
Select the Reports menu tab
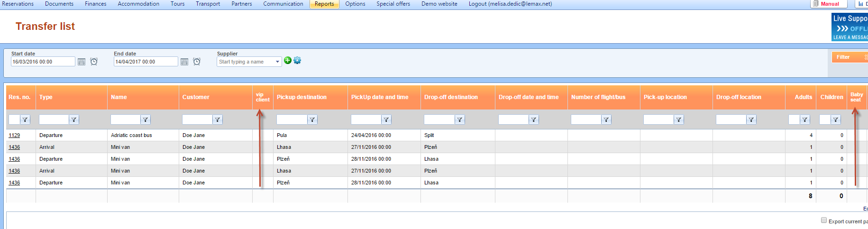pos(324,4)
